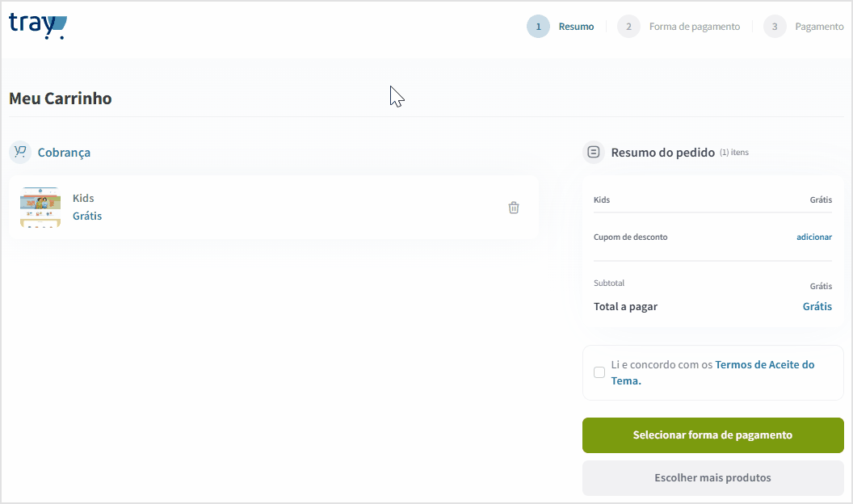This screenshot has height=504, width=853.
Task: Select step 2 circle in checkout progress
Action: [x=628, y=27]
